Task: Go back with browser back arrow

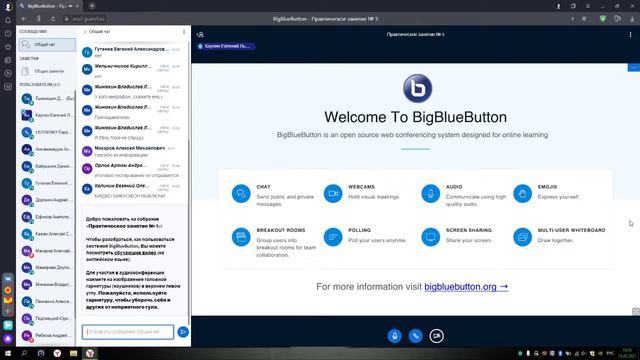Action: (24, 19)
